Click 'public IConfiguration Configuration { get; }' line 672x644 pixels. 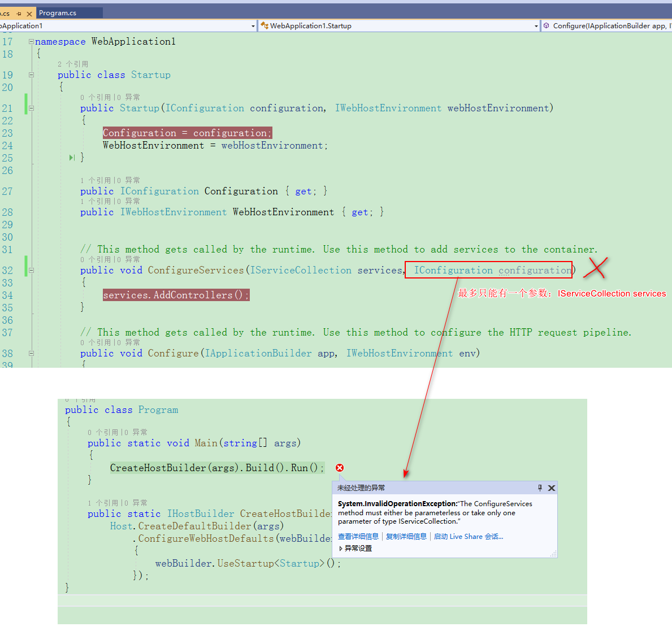coord(204,191)
